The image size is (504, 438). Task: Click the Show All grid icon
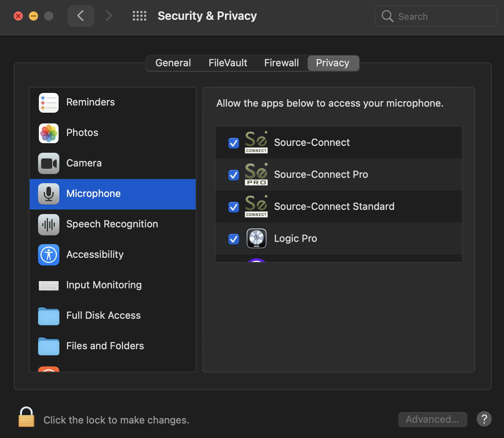point(139,16)
